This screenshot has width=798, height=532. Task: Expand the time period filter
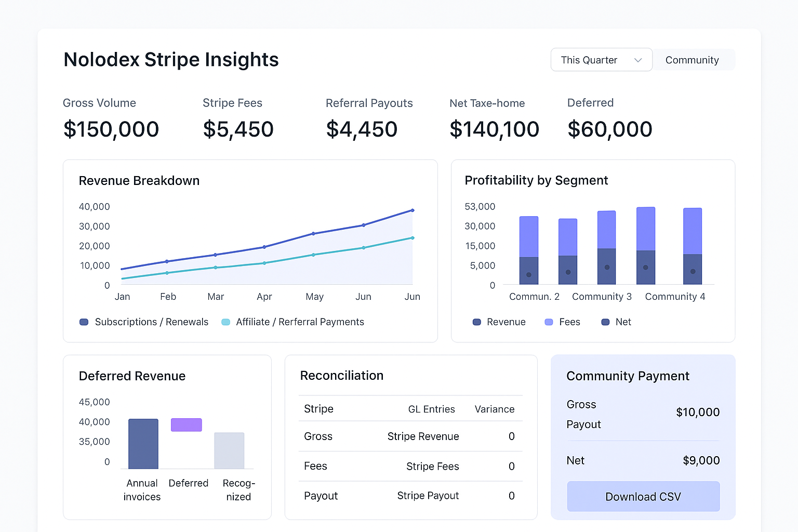(601, 59)
